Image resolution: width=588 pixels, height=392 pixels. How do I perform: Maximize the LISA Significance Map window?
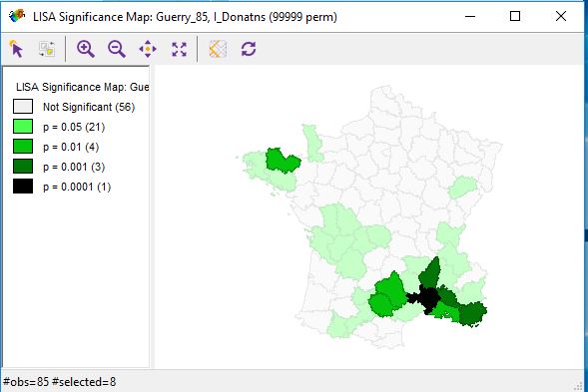[x=515, y=16]
